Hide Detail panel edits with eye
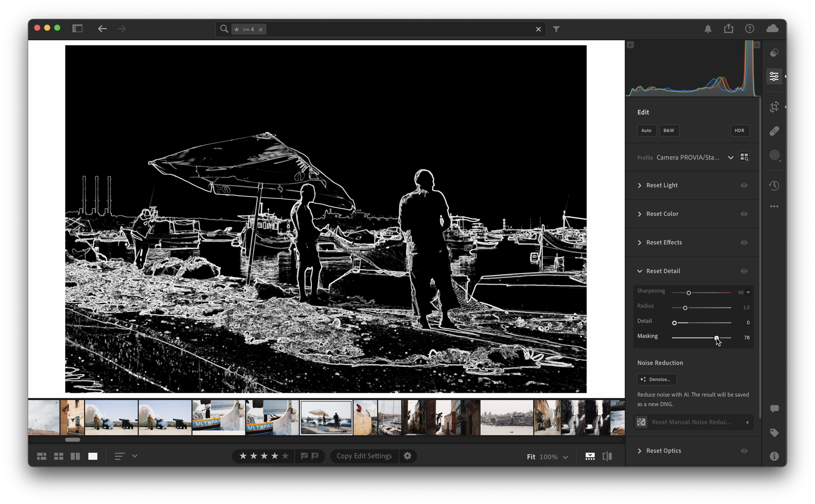Screen dimensions: 815x504 coord(744,271)
